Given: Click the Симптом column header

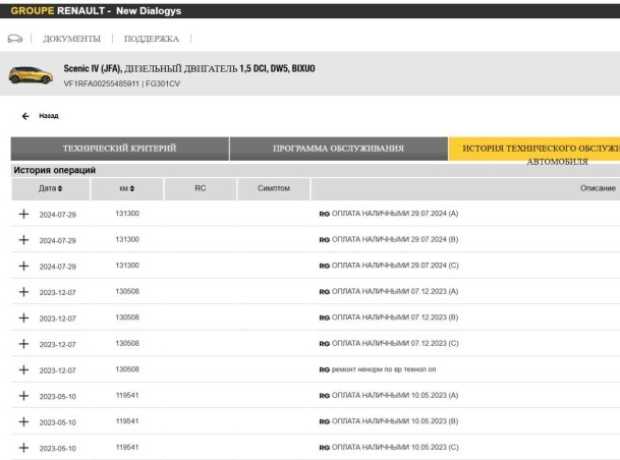Looking at the screenshot, I should coord(274,188).
